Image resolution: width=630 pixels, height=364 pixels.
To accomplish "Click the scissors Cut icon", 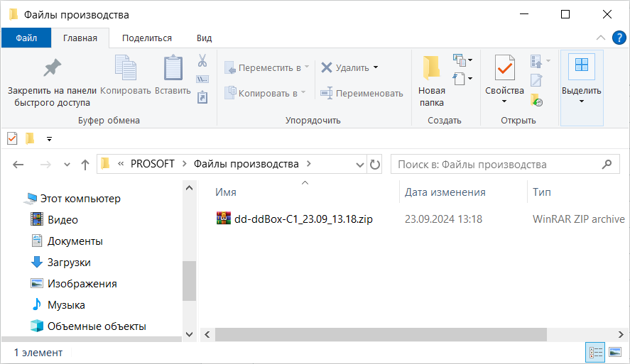I will 202,60.
